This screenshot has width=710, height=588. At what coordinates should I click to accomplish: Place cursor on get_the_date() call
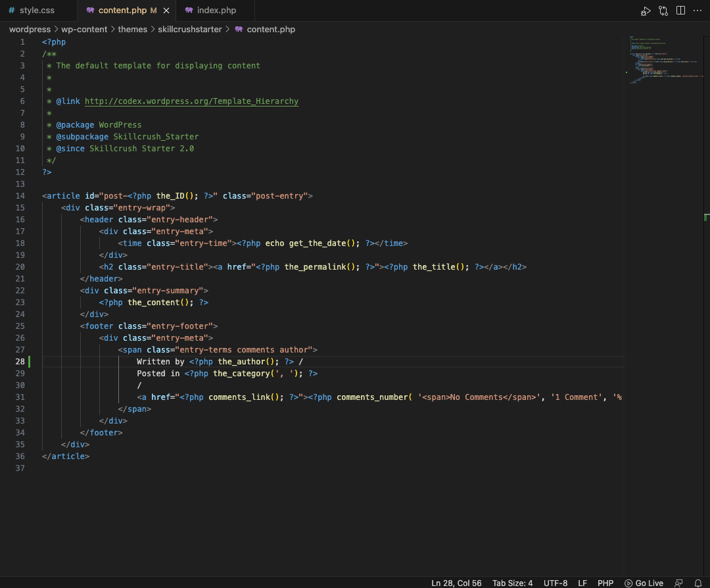tap(322, 243)
